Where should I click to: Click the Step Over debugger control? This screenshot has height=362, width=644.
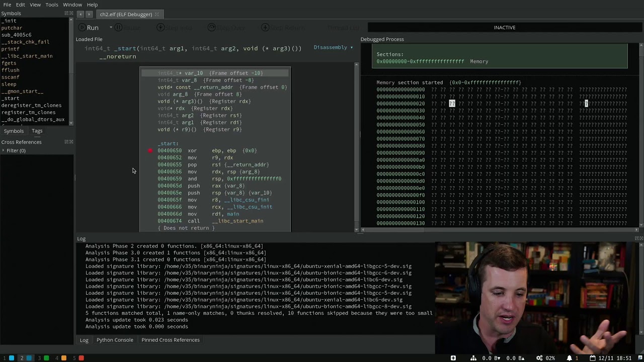[x=227, y=28]
